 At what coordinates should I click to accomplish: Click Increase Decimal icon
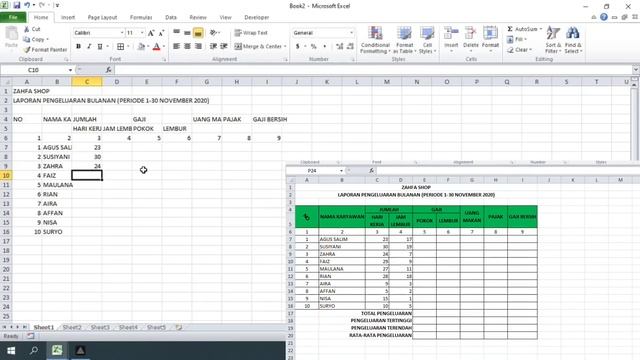pyautogui.click(x=340, y=47)
